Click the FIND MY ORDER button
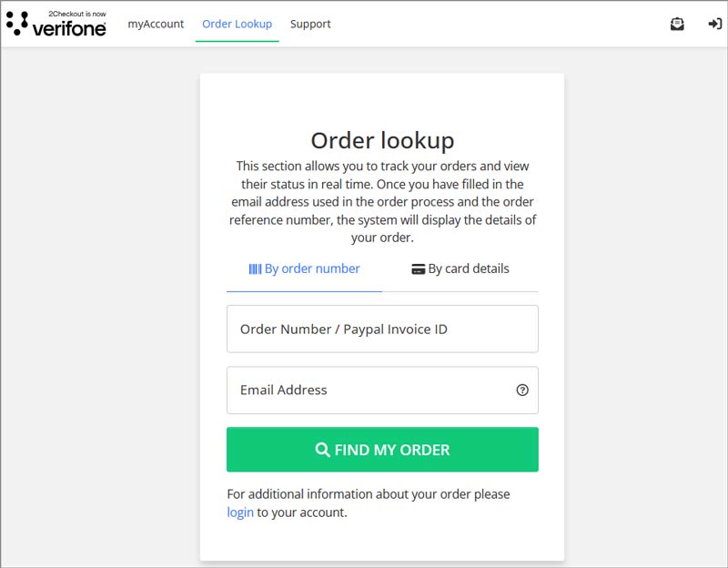 tap(382, 450)
